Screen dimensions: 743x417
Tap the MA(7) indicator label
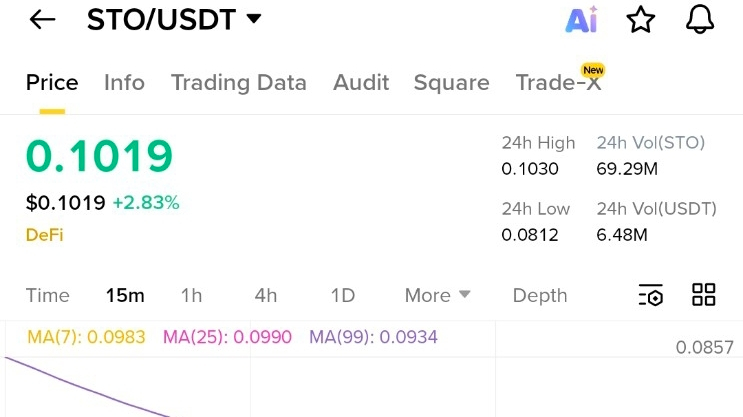coord(86,337)
